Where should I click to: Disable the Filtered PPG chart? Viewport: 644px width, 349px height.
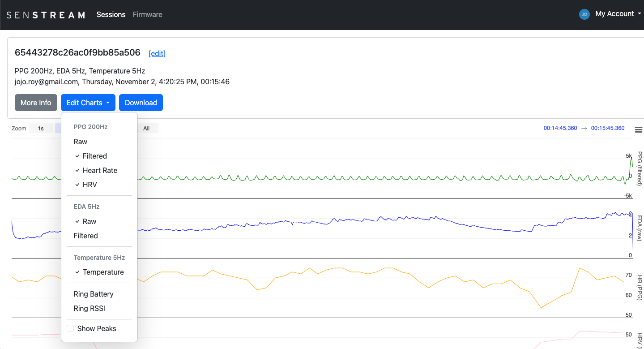click(x=94, y=156)
